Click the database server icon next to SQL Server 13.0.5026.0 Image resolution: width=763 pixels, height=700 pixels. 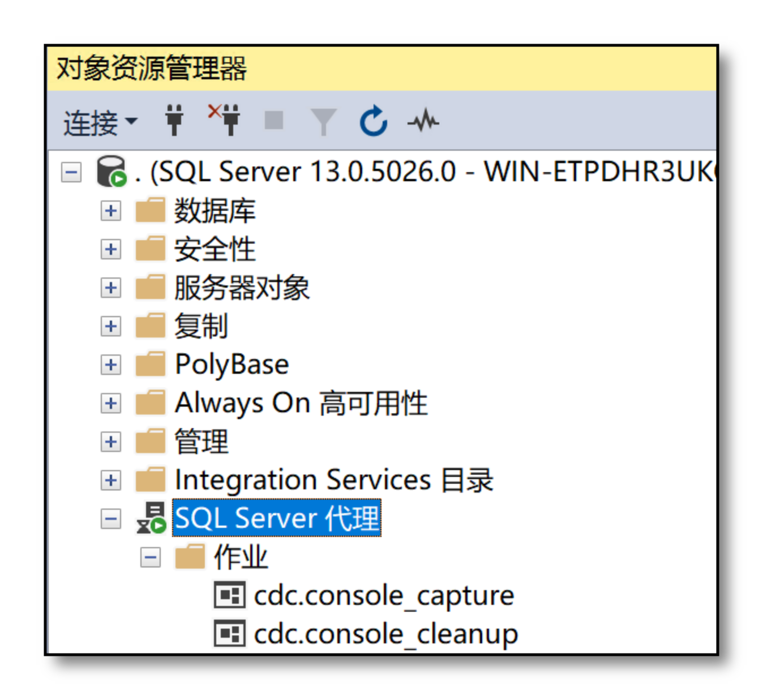[x=111, y=172]
